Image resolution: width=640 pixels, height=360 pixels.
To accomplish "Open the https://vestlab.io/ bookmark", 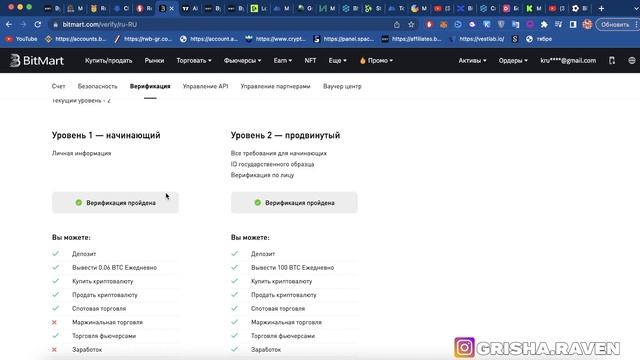I will pyautogui.click(x=477, y=39).
